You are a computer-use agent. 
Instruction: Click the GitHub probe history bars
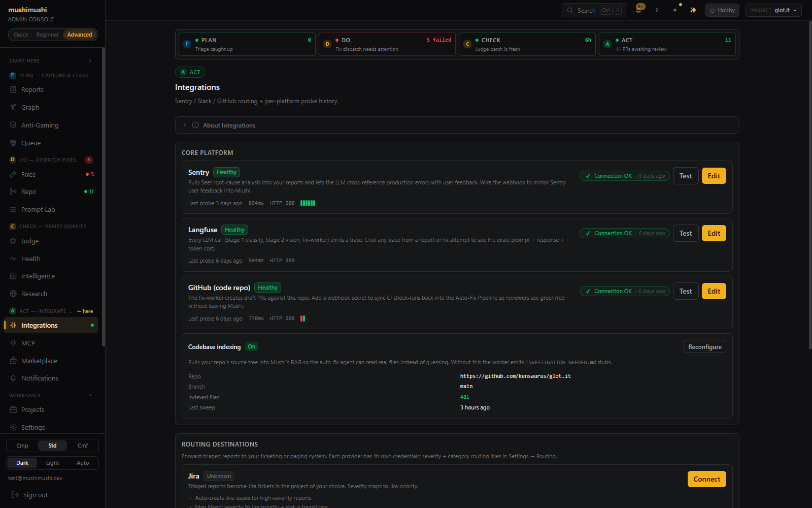[x=302, y=319]
